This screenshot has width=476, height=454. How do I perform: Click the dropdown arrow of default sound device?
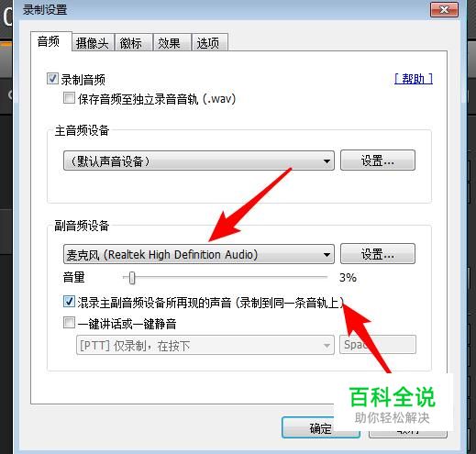pyautogui.click(x=327, y=161)
